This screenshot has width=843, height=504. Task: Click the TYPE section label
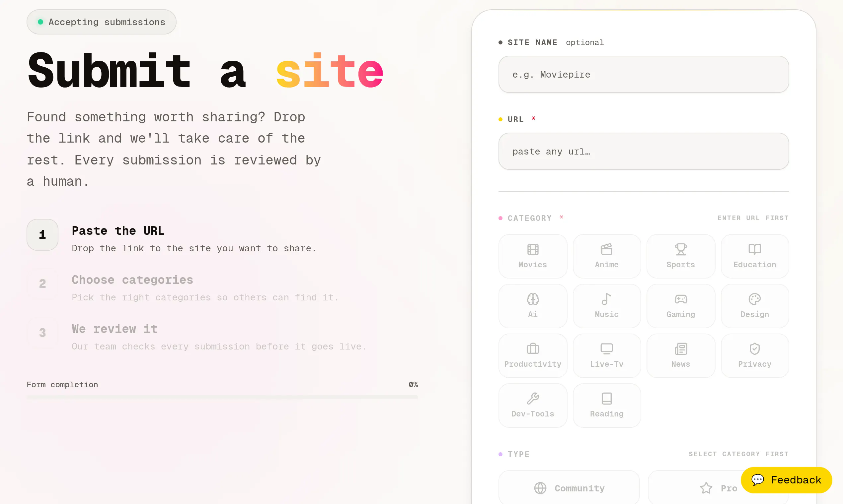click(518, 454)
